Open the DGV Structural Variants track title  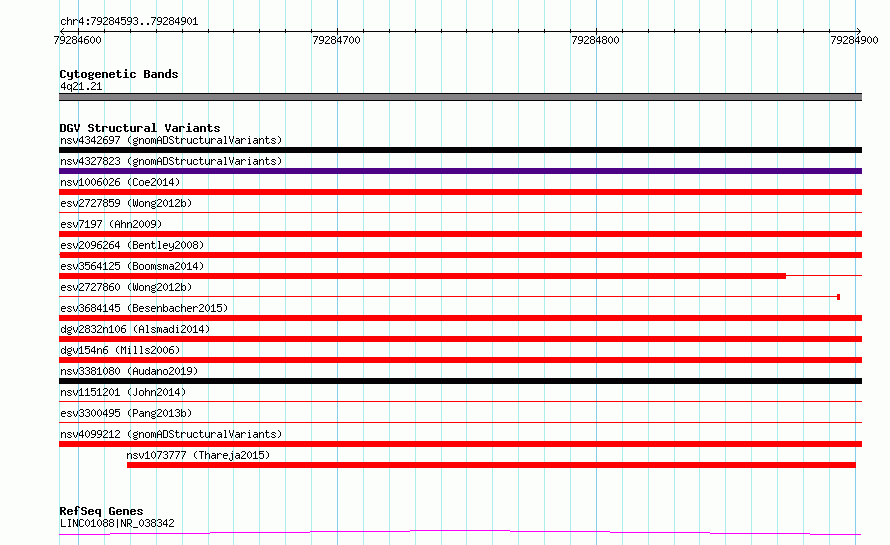tap(140, 128)
